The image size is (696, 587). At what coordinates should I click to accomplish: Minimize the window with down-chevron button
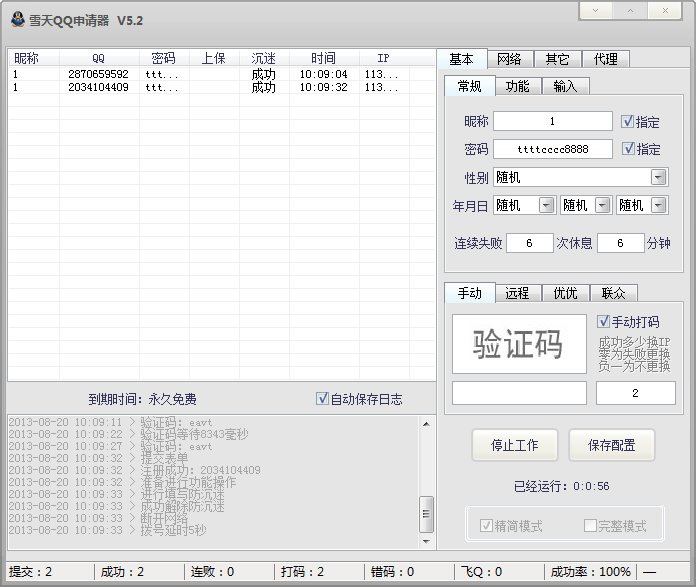596,11
